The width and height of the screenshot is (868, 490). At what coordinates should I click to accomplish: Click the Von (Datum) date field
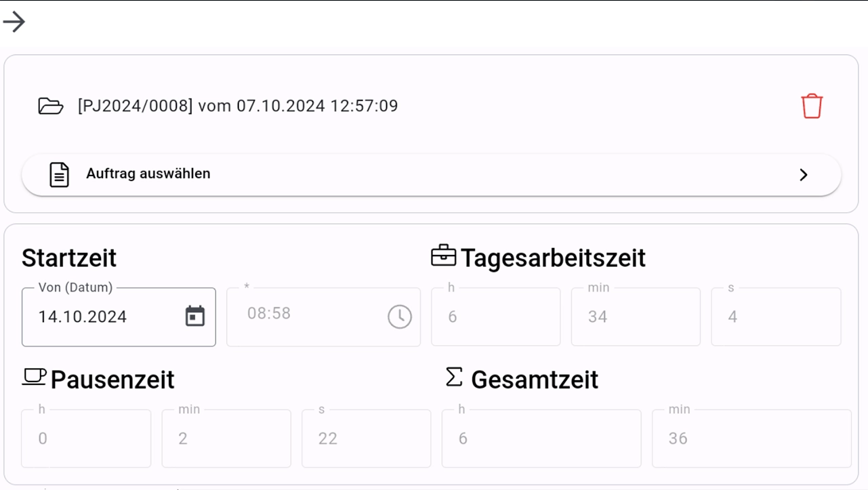[102, 317]
